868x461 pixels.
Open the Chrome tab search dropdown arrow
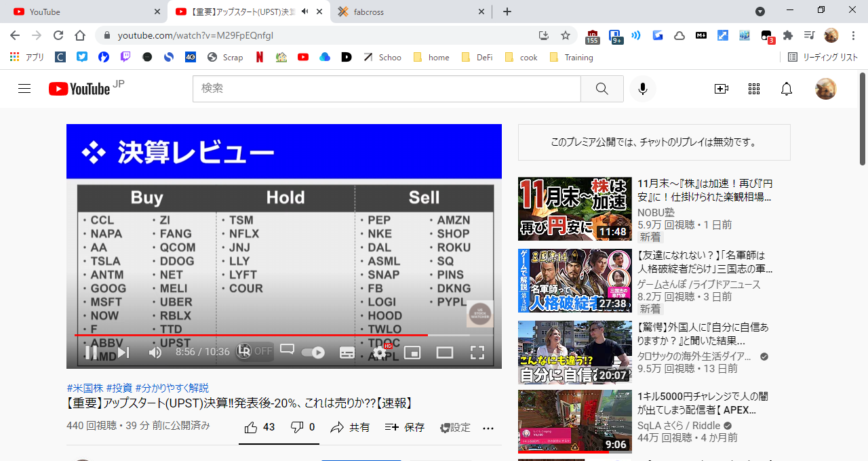tap(760, 12)
